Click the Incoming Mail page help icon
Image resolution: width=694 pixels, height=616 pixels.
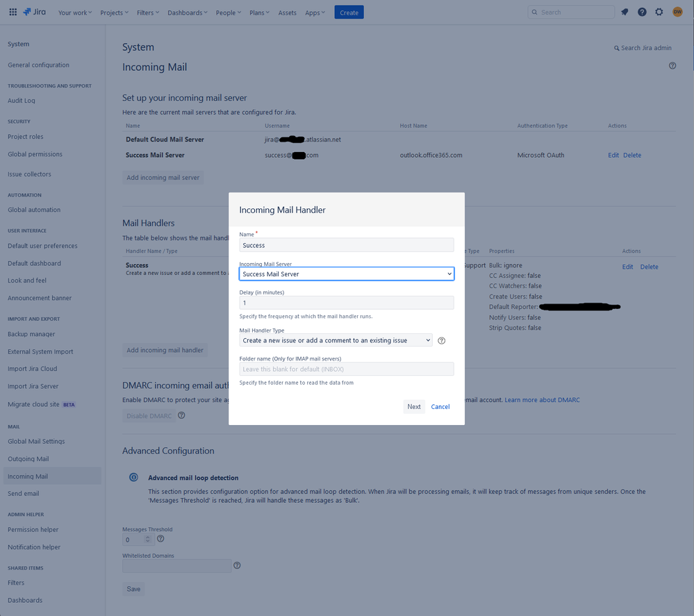point(672,65)
